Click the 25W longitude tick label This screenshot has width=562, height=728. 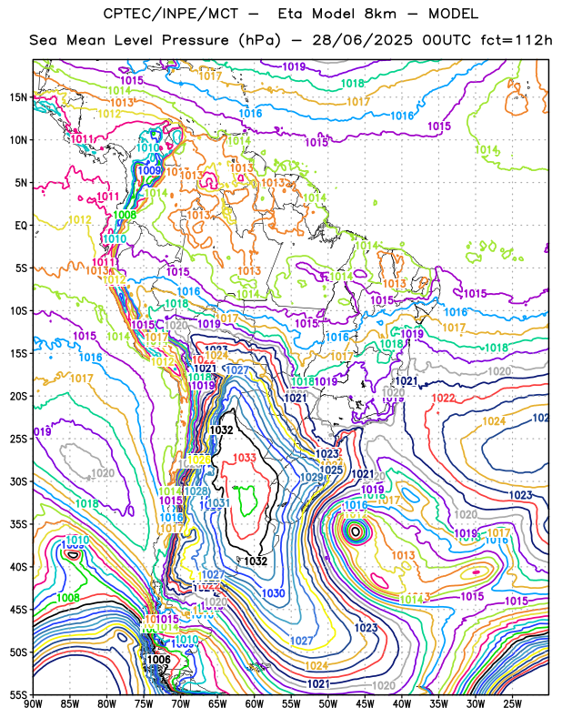[512, 703]
